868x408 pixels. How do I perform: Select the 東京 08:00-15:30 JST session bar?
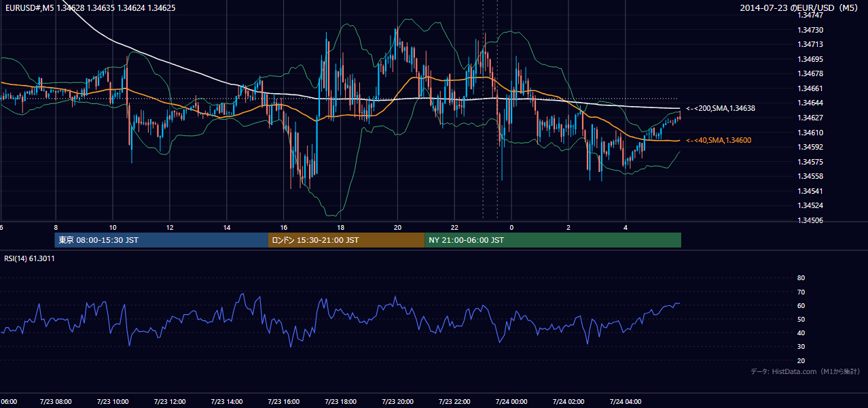pyautogui.click(x=162, y=240)
